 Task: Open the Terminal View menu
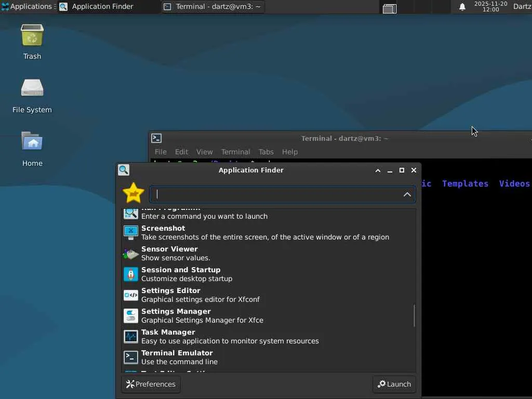click(204, 152)
